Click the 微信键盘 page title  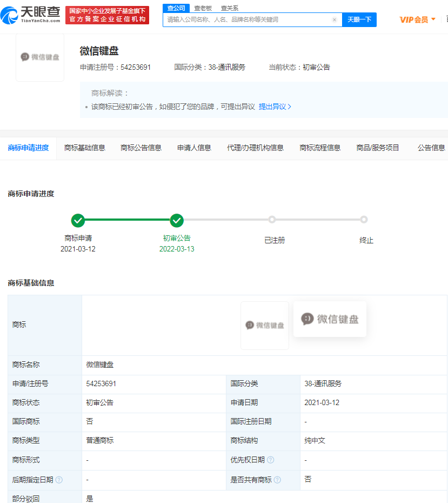click(99, 51)
